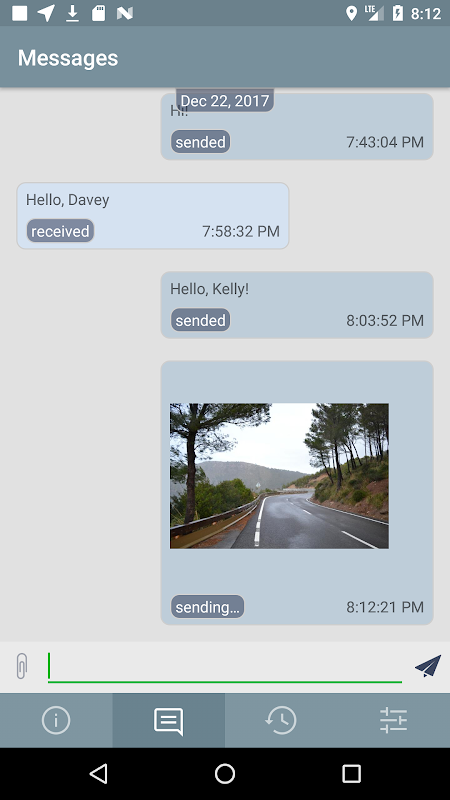Tap the location icon in status bar
The image size is (450, 800).
(352, 13)
